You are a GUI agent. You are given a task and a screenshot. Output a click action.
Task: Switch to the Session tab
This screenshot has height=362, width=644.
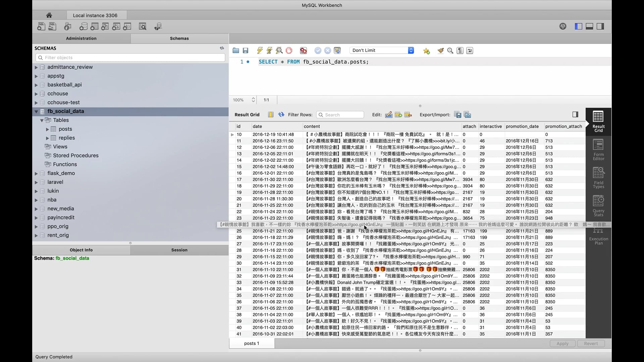[179, 250]
